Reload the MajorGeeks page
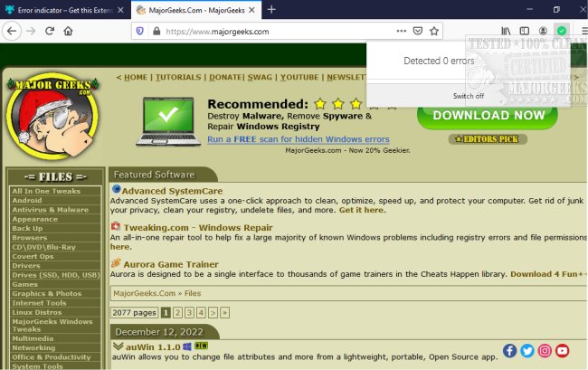588x370 pixels. 50,31
